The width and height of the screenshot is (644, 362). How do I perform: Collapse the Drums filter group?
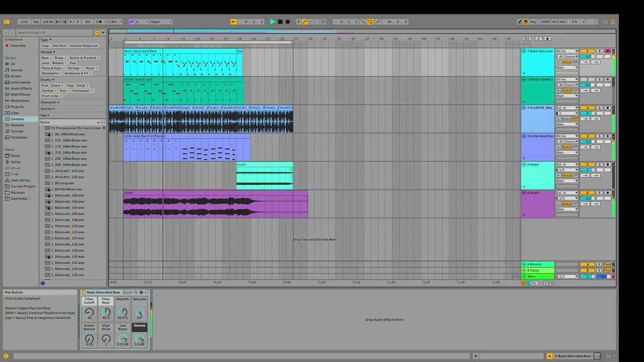47,79
